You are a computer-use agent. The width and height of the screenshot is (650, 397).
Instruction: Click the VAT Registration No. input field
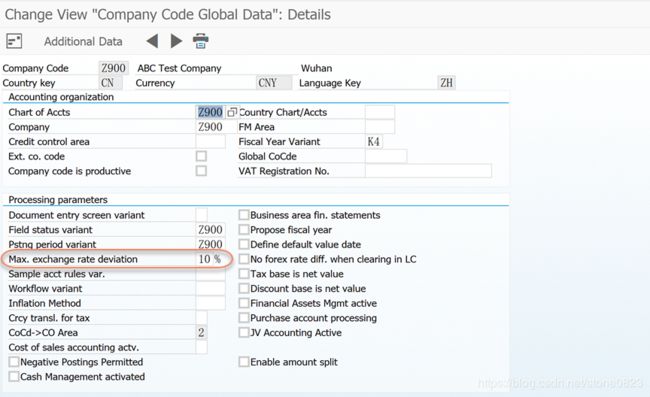click(x=428, y=171)
